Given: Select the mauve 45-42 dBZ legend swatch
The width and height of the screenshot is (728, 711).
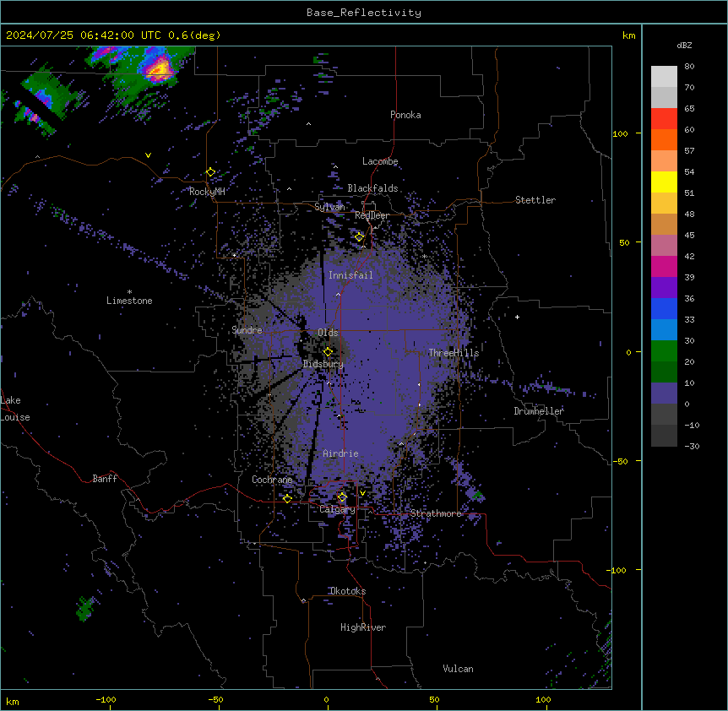Looking at the screenshot, I should pyautogui.click(x=664, y=246).
